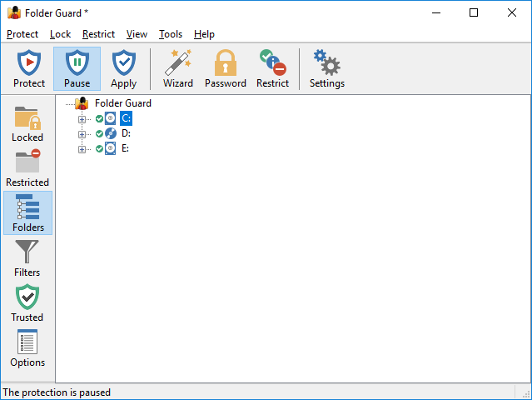
Task: Expand the D: drive tree node
Action: coord(82,134)
